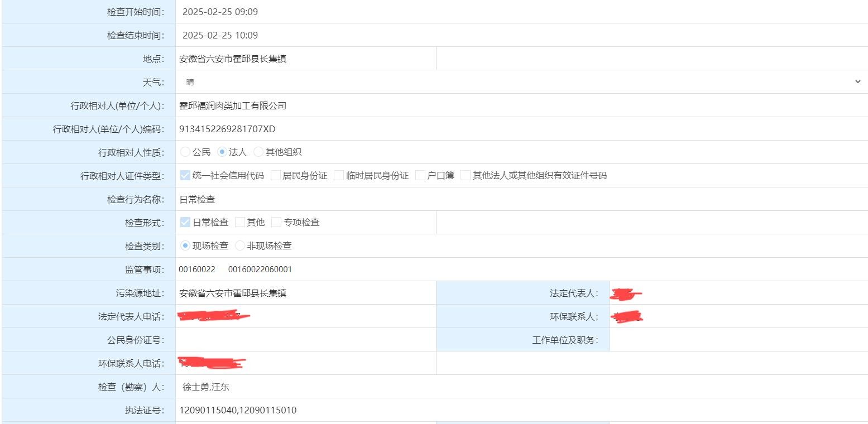The height and width of the screenshot is (424, 868).
Task: Toggle the 统一社会信用代码 checkbox
Action: [185, 175]
